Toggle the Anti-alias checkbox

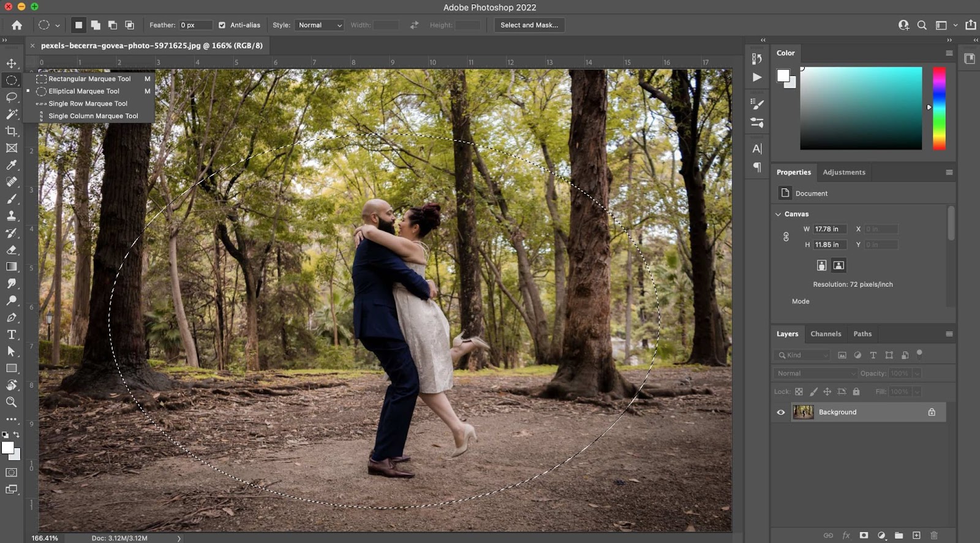pyautogui.click(x=222, y=25)
